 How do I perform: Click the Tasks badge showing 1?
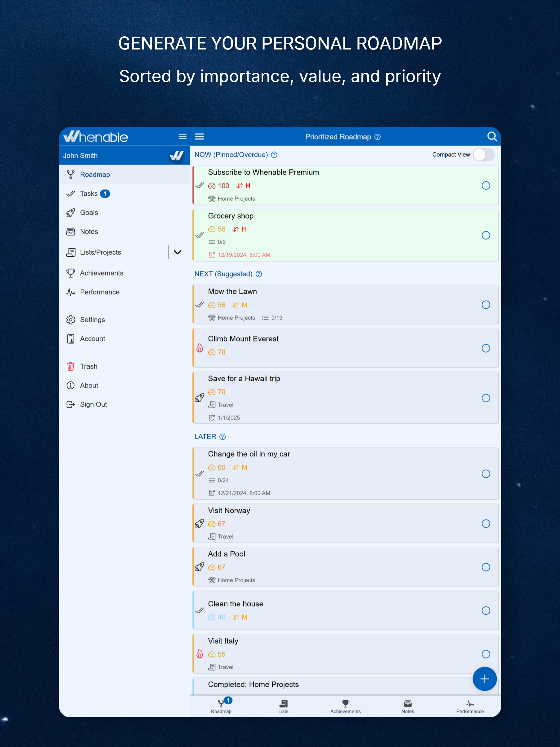pyautogui.click(x=105, y=194)
